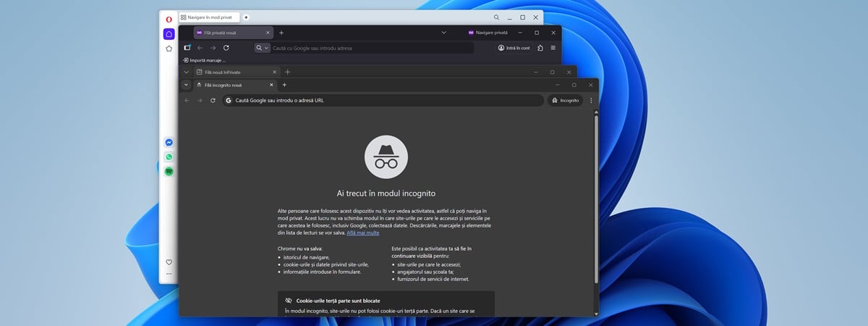
Task: Open the Firefox extensions icon
Action: point(540,48)
